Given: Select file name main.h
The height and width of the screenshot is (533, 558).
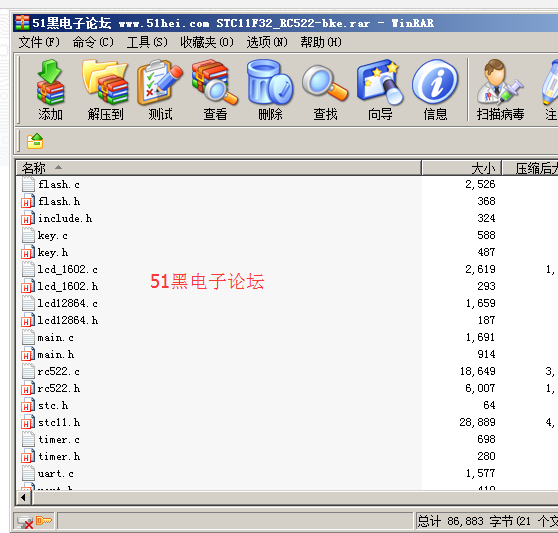Looking at the screenshot, I should coord(56,355).
